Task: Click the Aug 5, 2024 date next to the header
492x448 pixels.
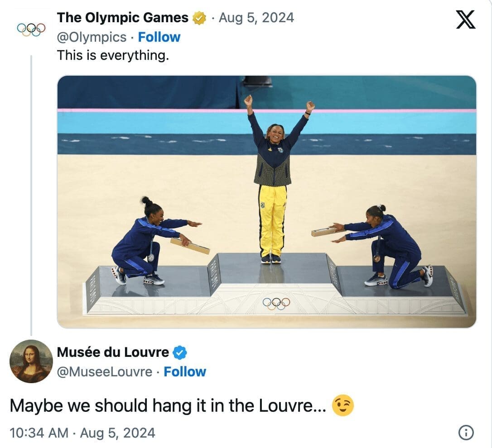Action: pos(256,18)
